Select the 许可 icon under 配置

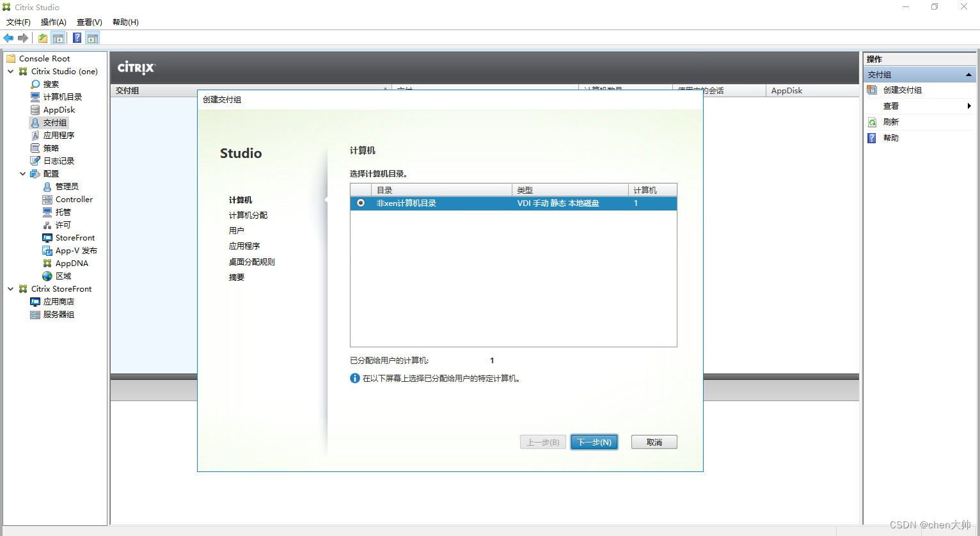point(47,225)
